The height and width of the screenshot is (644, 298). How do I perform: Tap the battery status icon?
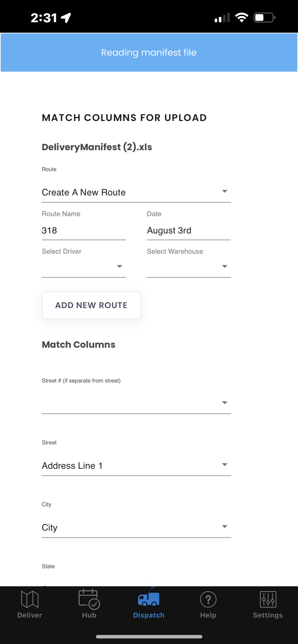point(265,17)
